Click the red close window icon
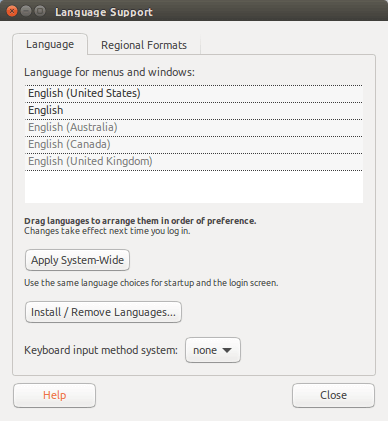Image resolution: width=388 pixels, height=421 pixels. (12, 11)
